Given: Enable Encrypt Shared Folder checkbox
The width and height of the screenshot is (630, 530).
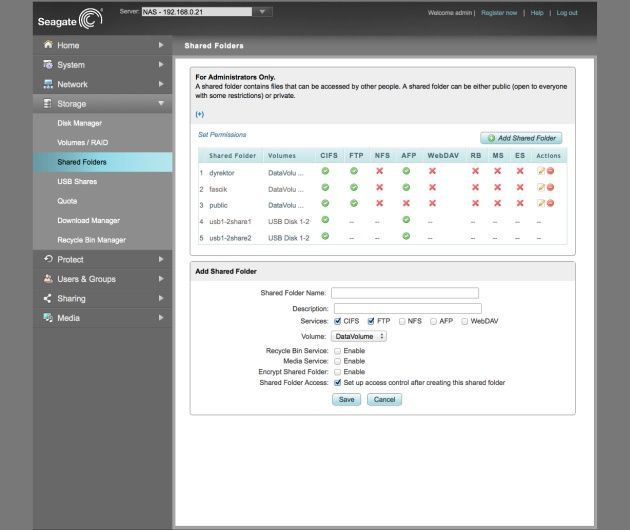Looking at the screenshot, I should pyautogui.click(x=338, y=372).
